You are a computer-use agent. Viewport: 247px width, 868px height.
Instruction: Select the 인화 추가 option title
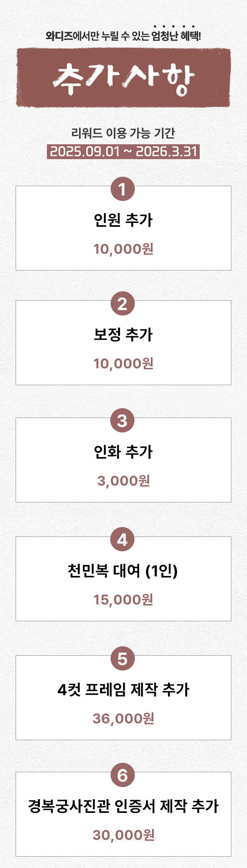pyautogui.click(x=123, y=452)
